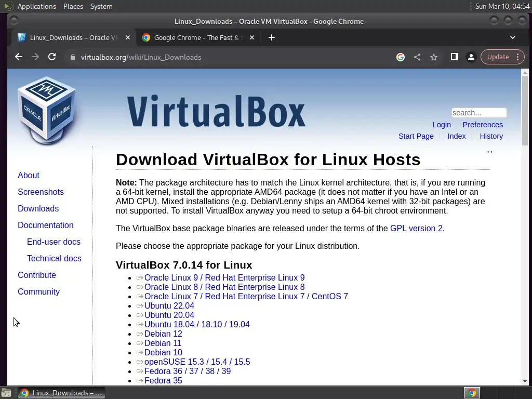Open the Login link
This screenshot has width=532, height=399.
coord(442,125)
